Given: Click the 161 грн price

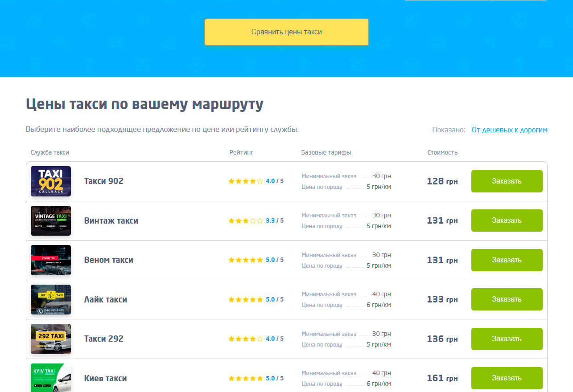Looking at the screenshot, I should (x=442, y=378).
